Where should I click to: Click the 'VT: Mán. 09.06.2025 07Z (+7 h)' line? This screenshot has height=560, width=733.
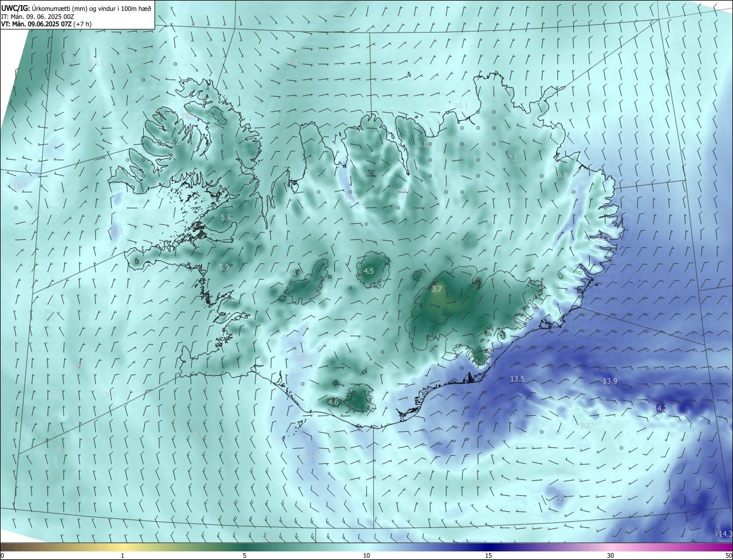click(x=46, y=24)
